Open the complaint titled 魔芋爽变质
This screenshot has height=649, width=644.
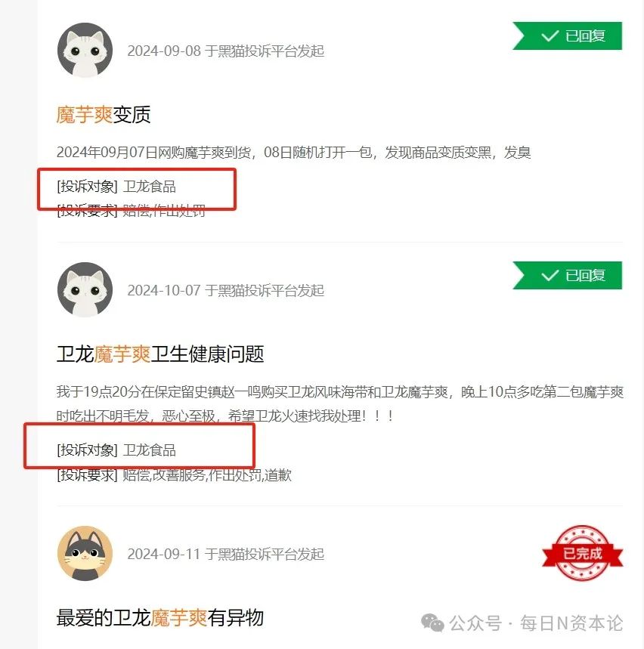click(x=103, y=115)
